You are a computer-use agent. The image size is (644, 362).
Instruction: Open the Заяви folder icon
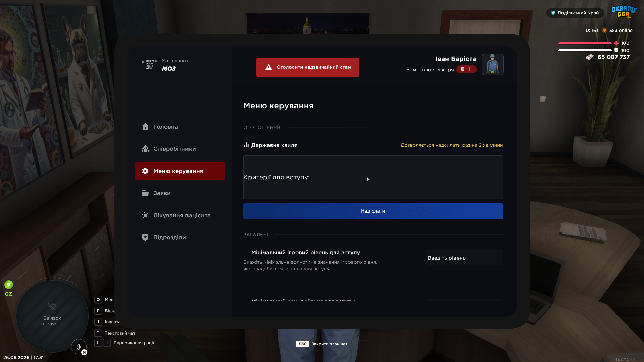pos(145,193)
